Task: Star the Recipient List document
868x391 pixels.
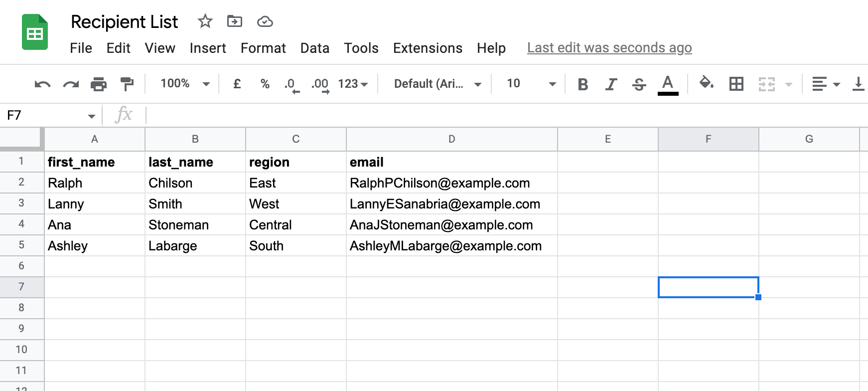Action: [205, 21]
